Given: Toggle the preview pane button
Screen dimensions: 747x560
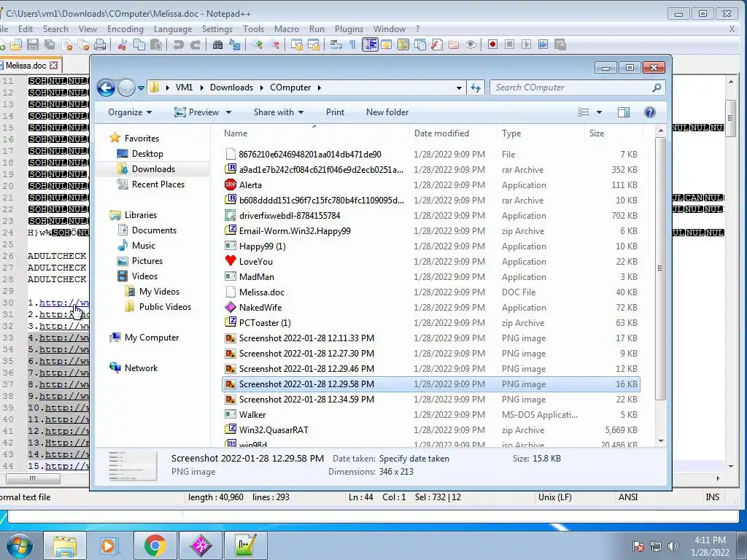Looking at the screenshot, I should point(624,112).
